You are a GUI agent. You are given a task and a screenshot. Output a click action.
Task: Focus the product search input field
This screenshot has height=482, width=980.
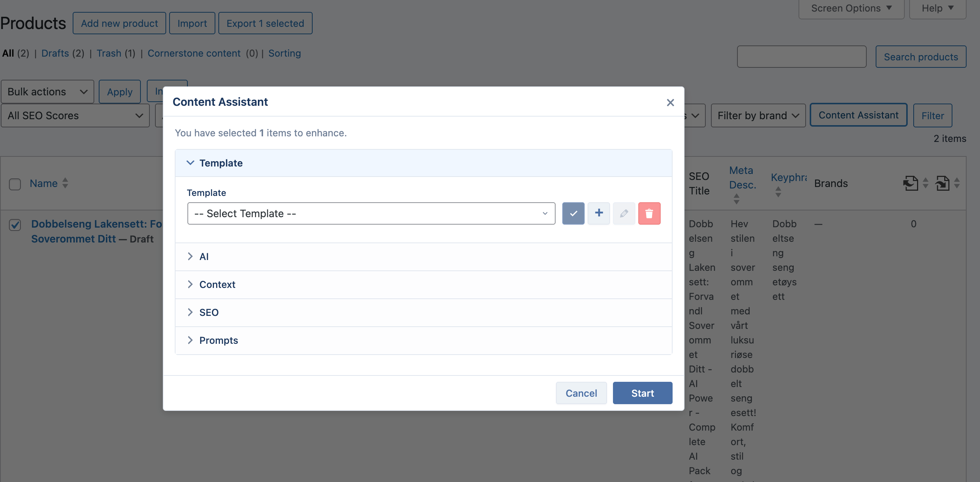(x=802, y=57)
